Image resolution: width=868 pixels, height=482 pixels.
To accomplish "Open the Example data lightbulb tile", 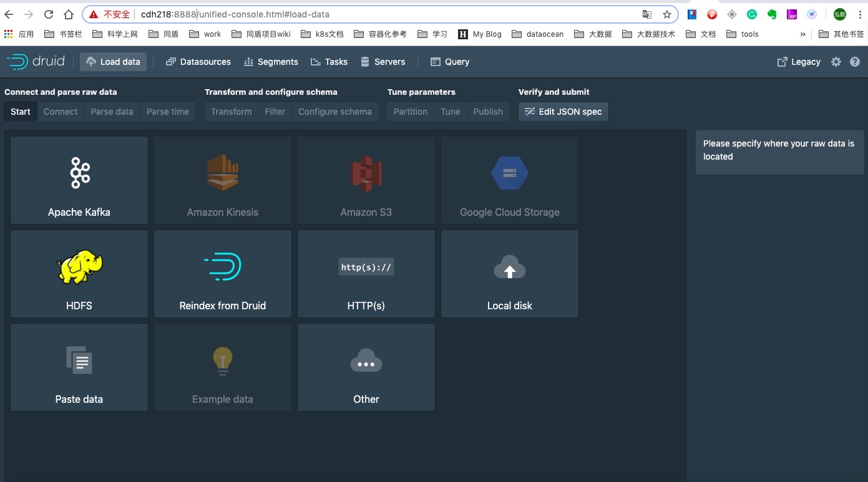I will pos(223,367).
